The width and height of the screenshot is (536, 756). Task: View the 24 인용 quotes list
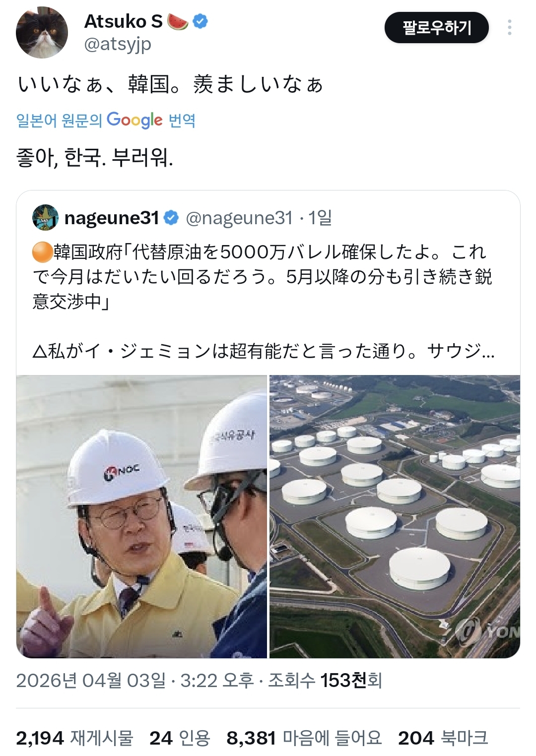180,738
